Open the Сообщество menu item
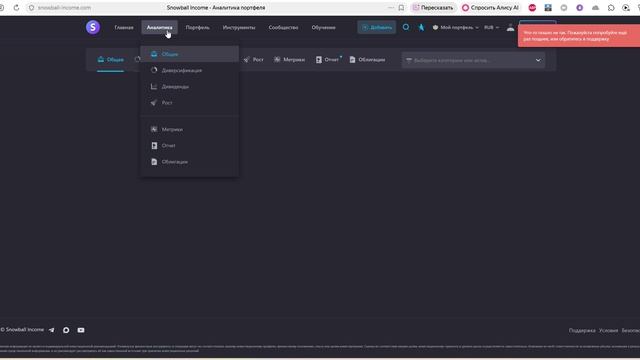 (x=283, y=27)
